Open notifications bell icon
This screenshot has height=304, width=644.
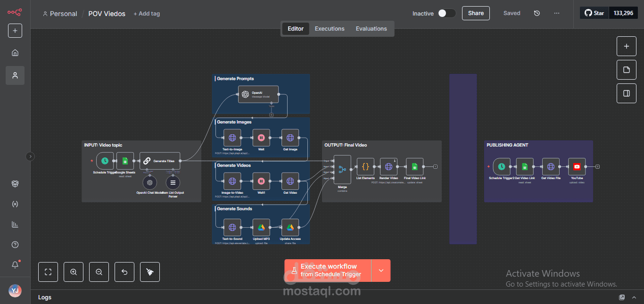(15, 265)
